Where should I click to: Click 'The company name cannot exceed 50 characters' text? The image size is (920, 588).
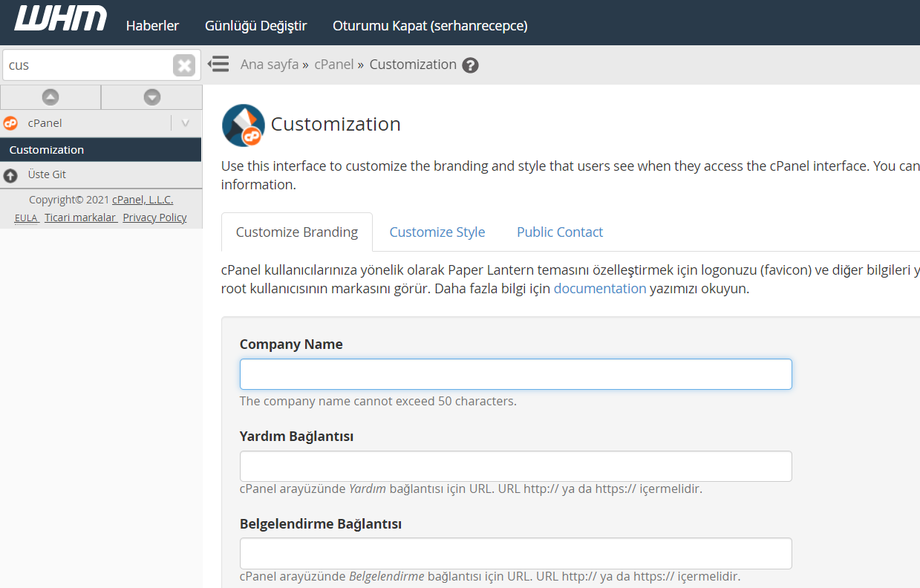pyautogui.click(x=378, y=402)
